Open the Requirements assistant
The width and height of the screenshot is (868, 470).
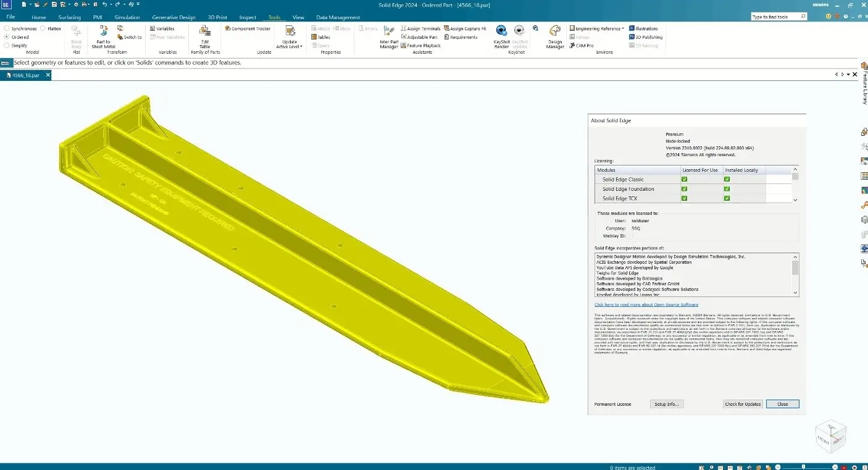[461, 37]
